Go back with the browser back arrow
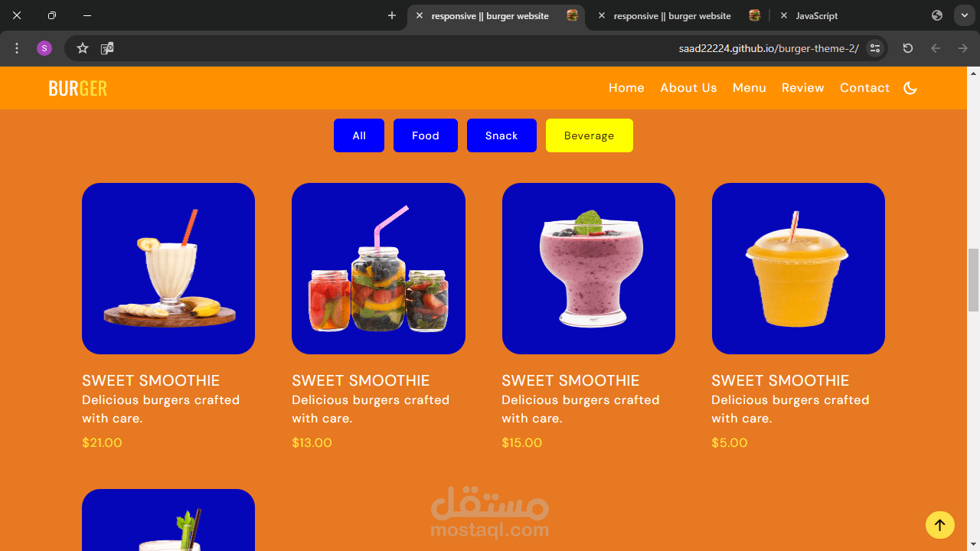Image resolution: width=980 pixels, height=551 pixels. click(x=936, y=48)
